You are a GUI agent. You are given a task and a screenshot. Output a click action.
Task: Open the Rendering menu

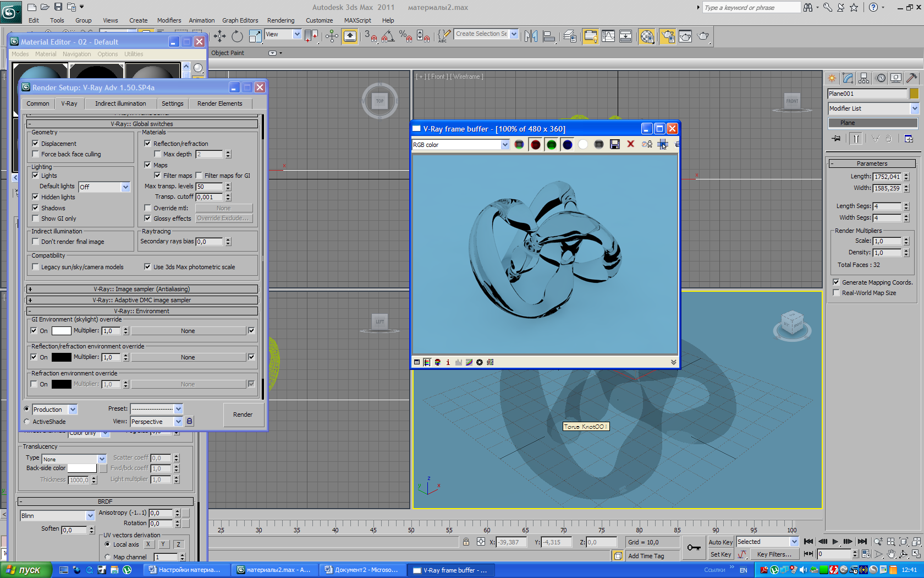(281, 20)
